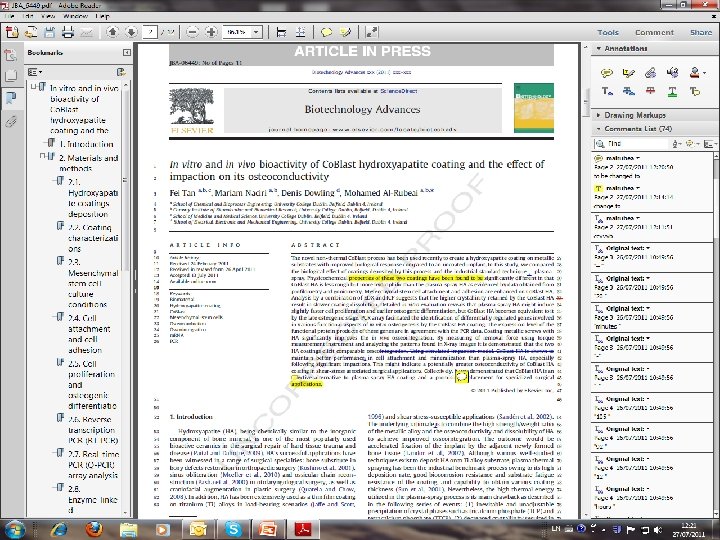Select the Attach File paperclip tool
Viewport: 720px width, 540px height.
[x=650, y=72]
